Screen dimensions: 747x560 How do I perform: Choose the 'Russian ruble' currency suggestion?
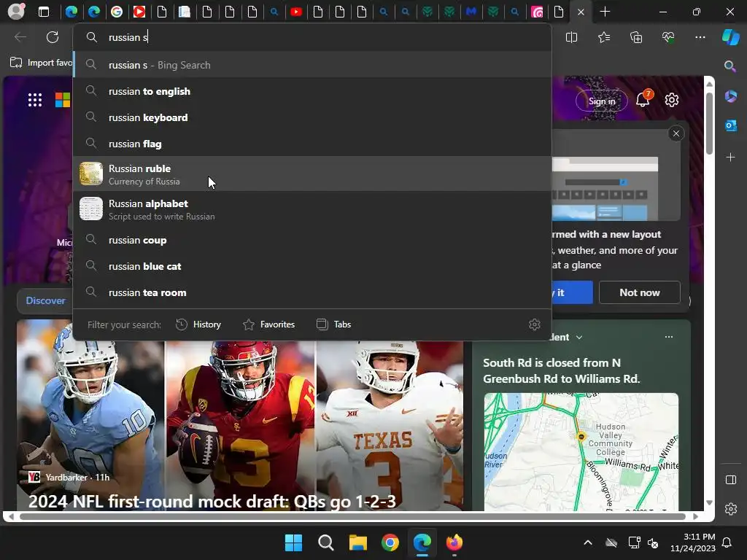click(312, 174)
